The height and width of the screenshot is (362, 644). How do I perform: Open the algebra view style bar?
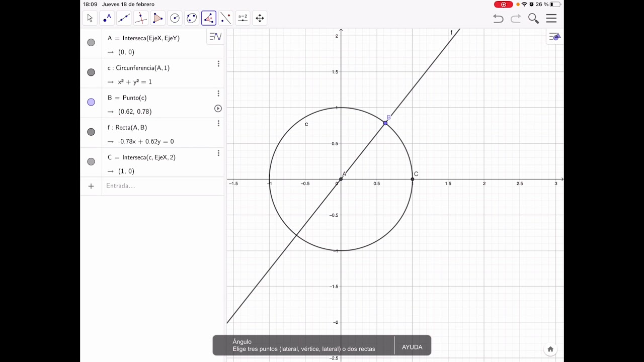215,37
